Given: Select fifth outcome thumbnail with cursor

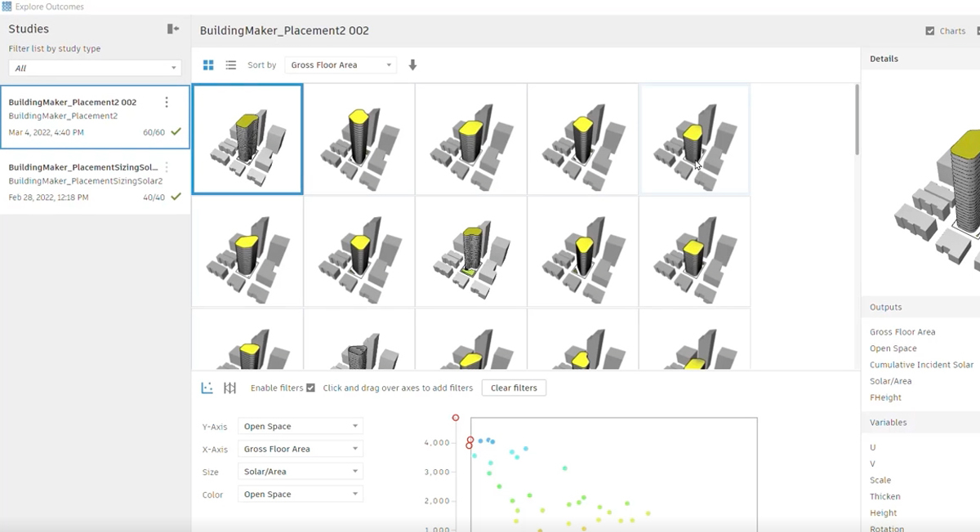Looking at the screenshot, I should [x=695, y=140].
